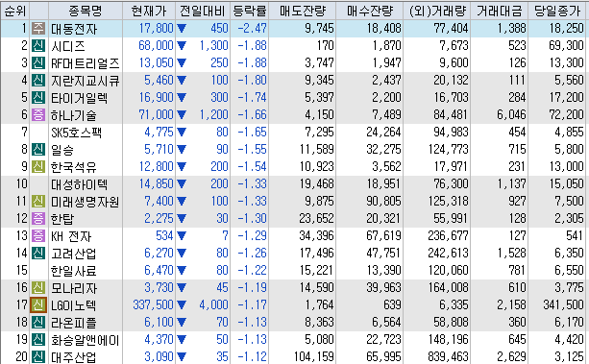589x364 pixels.
Task: Click the 증 badge beside 한탑
Action: (x=37, y=219)
